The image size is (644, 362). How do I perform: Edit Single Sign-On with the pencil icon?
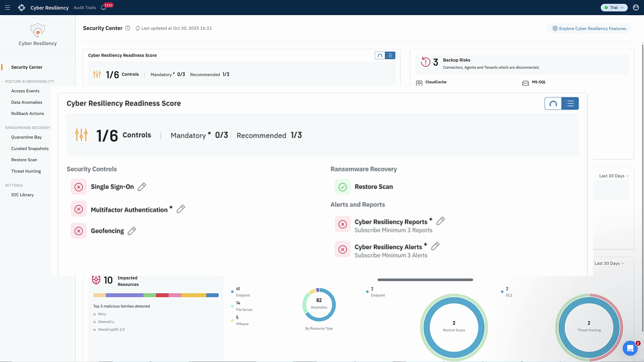(x=142, y=187)
